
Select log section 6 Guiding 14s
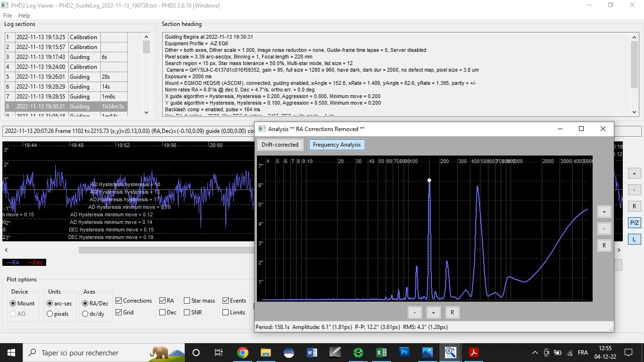[x=66, y=87]
